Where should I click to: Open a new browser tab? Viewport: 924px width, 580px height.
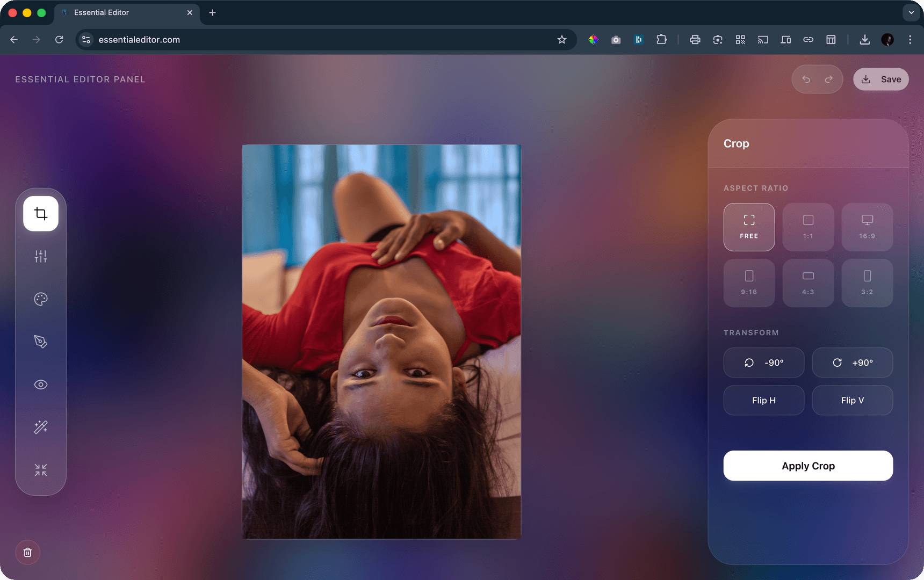click(212, 12)
